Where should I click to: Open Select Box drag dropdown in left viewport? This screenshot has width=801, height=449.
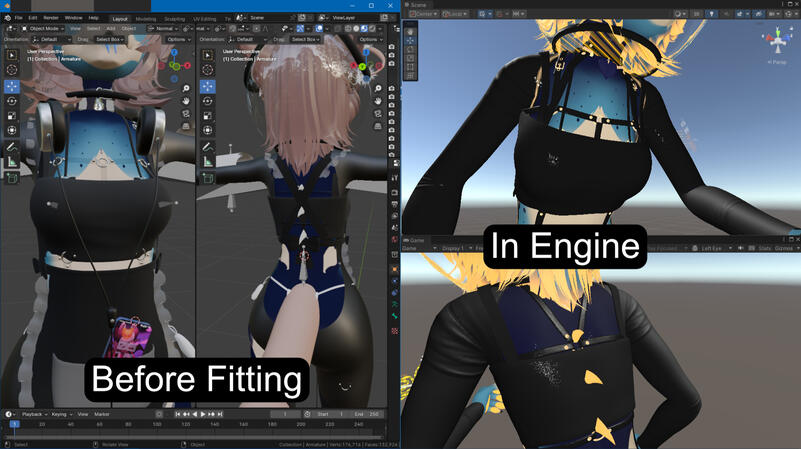(110, 39)
